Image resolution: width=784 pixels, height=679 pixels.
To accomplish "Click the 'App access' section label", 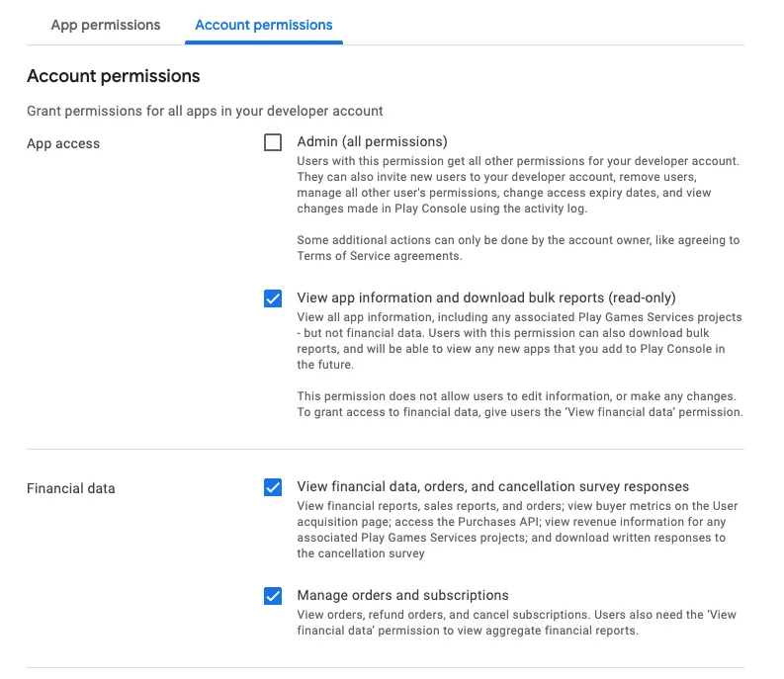I will pos(63,144).
